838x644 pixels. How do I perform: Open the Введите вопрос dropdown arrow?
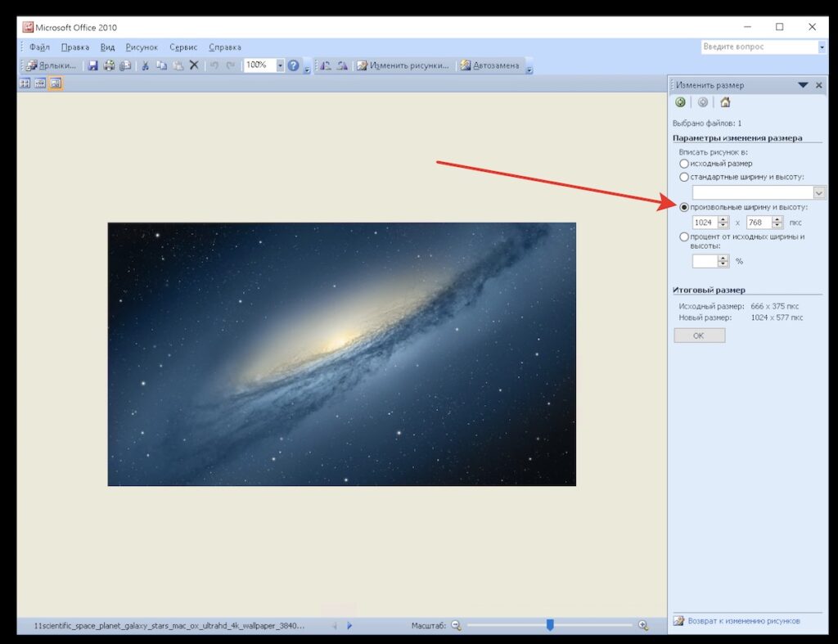click(x=822, y=47)
